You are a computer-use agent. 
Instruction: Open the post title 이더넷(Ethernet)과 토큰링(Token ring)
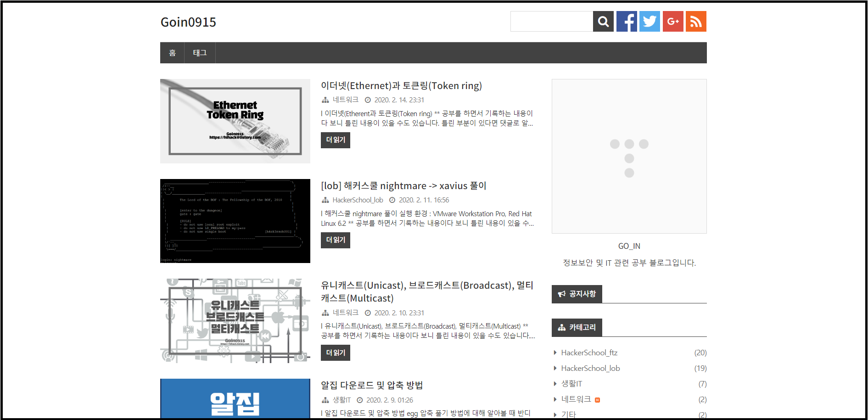coord(401,86)
